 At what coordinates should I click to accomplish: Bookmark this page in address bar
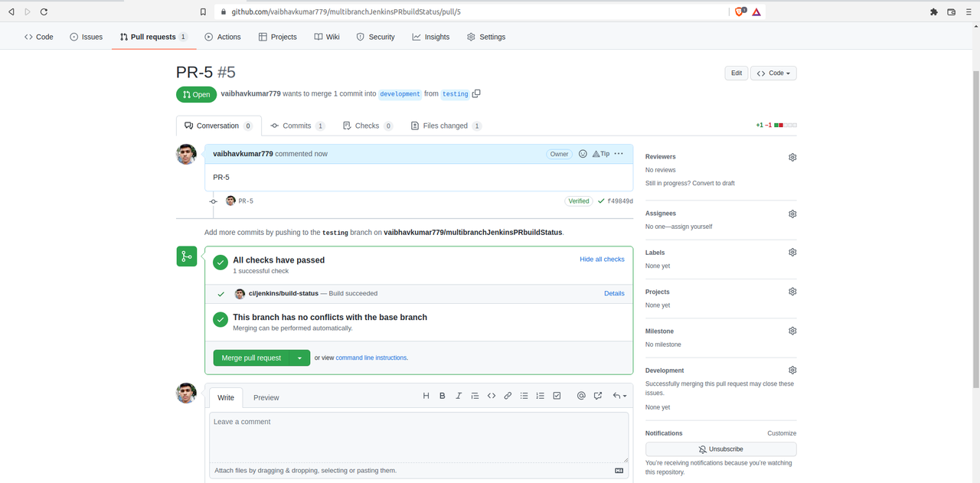pyautogui.click(x=203, y=11)
